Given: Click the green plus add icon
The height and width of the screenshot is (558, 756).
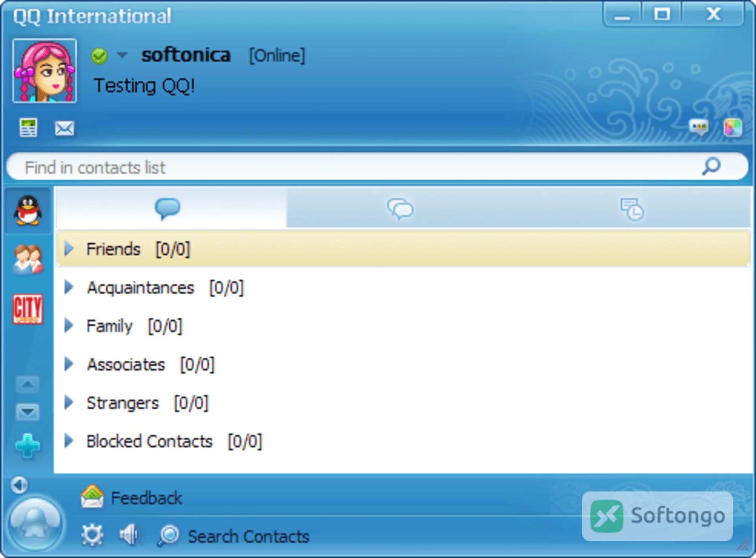Looking at the screenshot, I should coord(28,446).
